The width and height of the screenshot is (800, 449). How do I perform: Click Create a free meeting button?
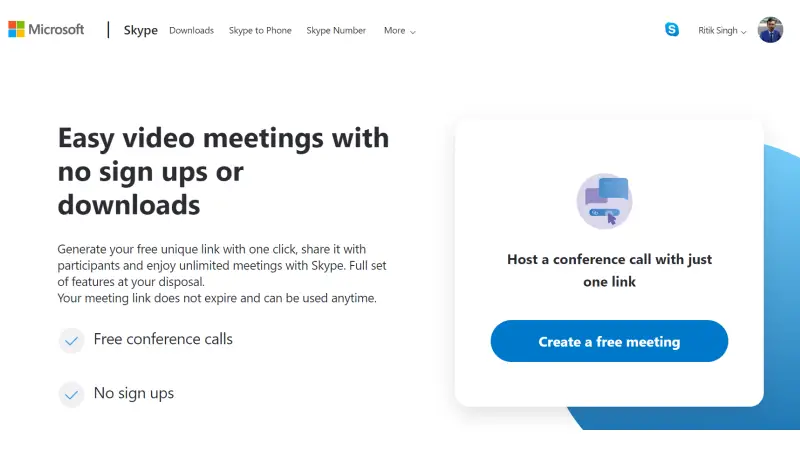point(609,341)
